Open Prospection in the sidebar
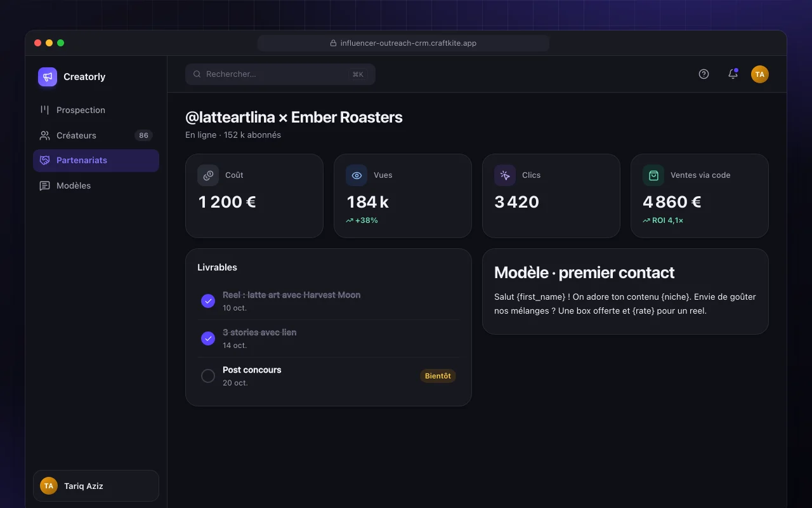The height and width of the screenshot is (508, 812). [96, 110]
